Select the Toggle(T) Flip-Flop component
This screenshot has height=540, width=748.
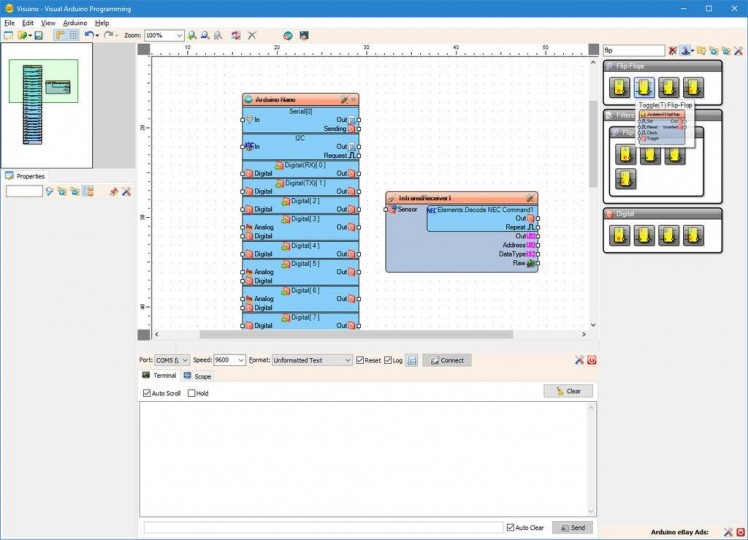point(645,88)
